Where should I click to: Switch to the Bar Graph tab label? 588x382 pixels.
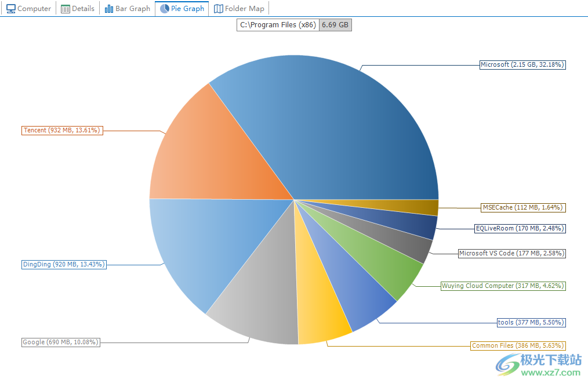(133, 9)
